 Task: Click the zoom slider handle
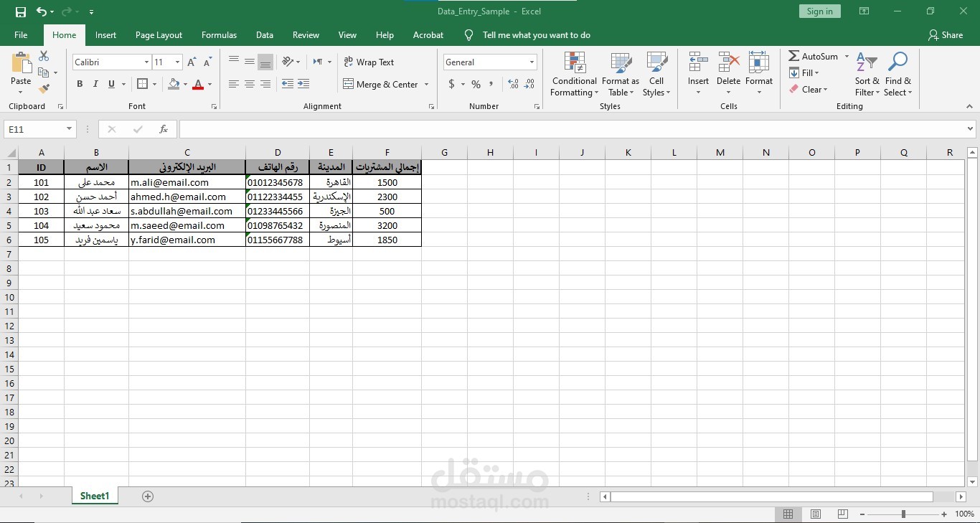coord(903,514)
